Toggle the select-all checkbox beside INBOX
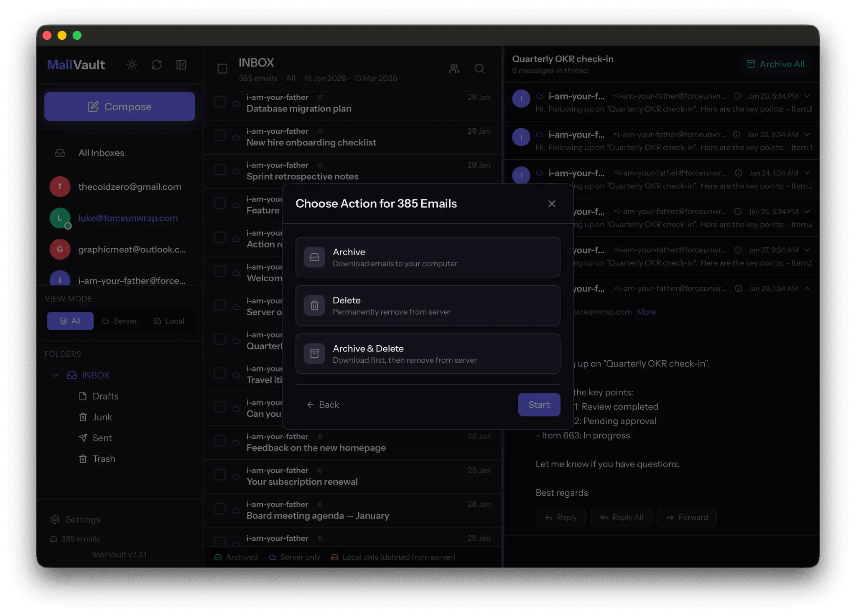The width and height of the screenshot is (856, 616). (x=222, y=69)
